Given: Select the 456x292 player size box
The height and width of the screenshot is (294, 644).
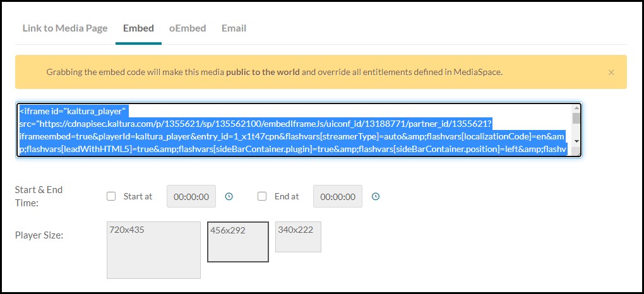Looking at the screenshot, I should coord(238,242).
